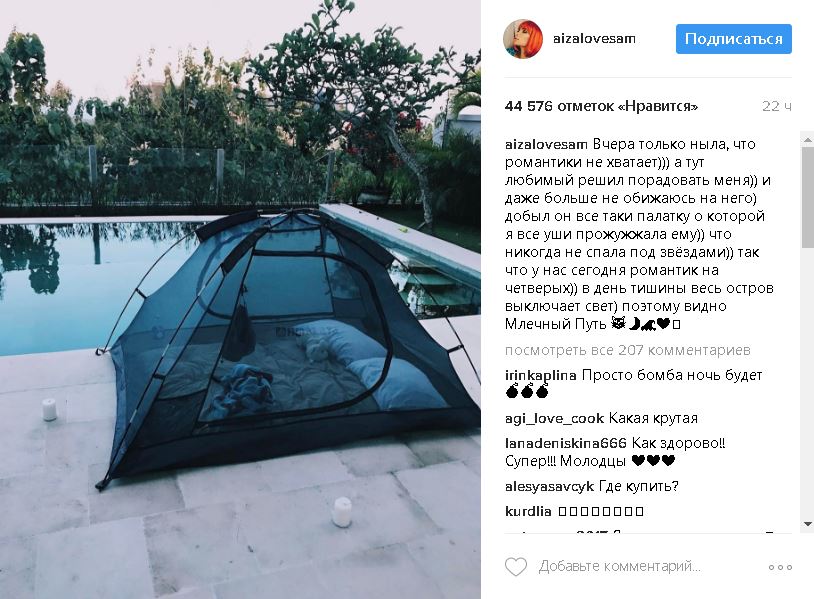Viewport: 814px width, 599px height.
Task: Open aizalovesam username in header
Action: pyautogui.click(x=594, y=39)
